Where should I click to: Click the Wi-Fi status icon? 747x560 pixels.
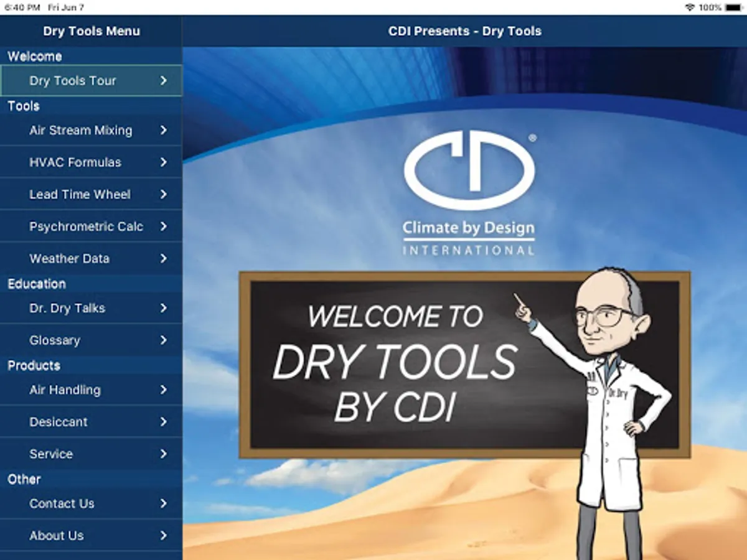690,7
